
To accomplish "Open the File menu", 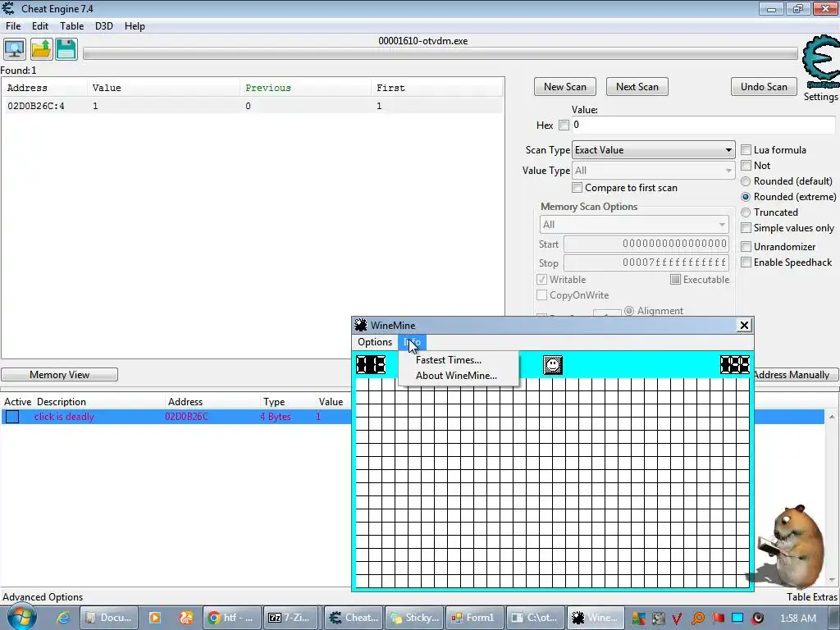I will tap(13, 26).
